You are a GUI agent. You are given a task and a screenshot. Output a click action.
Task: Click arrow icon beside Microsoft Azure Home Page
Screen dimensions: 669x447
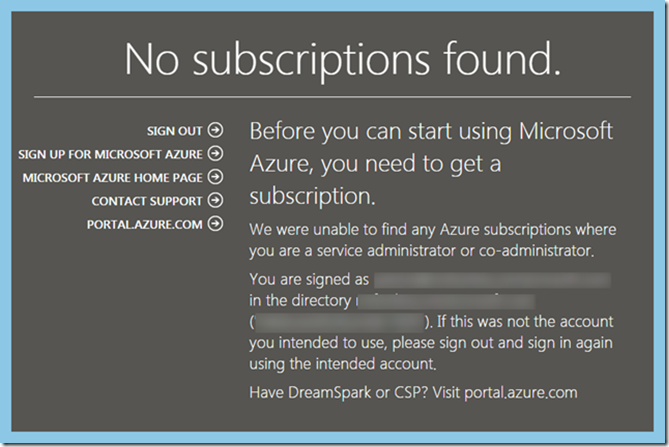pyautogui.click(x=215, y=177)
